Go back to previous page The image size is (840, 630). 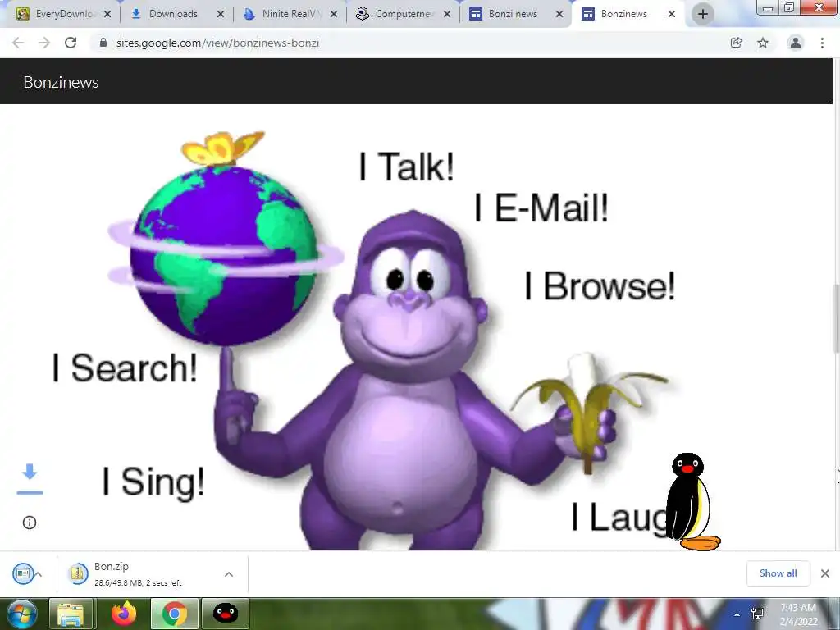[18, 43]
